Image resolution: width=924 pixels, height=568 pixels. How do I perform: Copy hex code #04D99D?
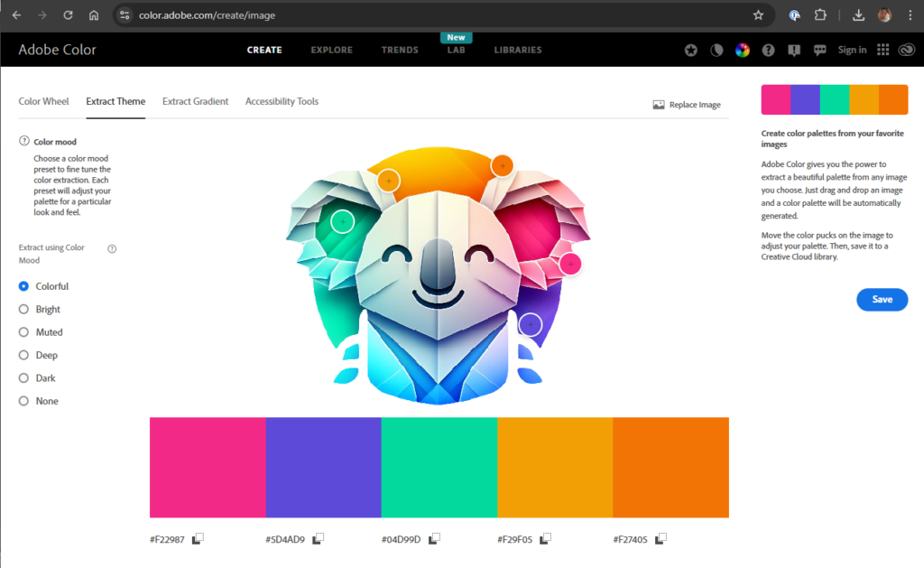click(x=434, y=538)
